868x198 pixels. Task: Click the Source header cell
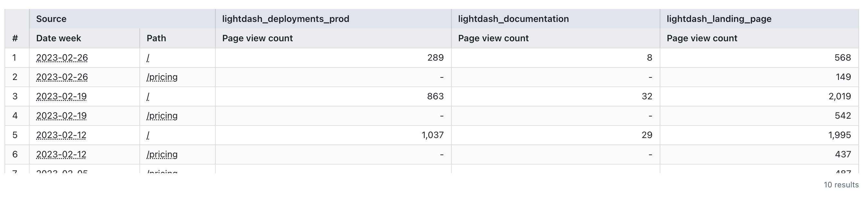(51, 19)
